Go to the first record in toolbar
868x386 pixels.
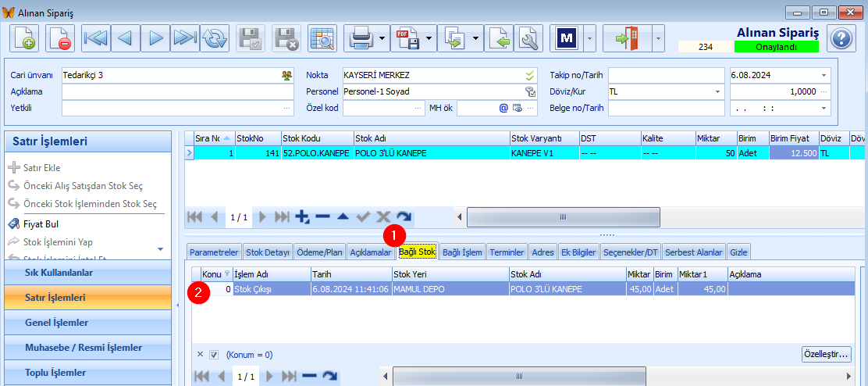[x=96, y=38]
